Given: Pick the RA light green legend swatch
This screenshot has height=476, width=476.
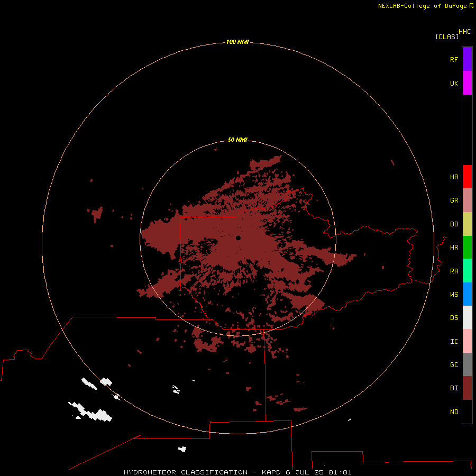Looking at the screenshot, I should coord(467,271).
